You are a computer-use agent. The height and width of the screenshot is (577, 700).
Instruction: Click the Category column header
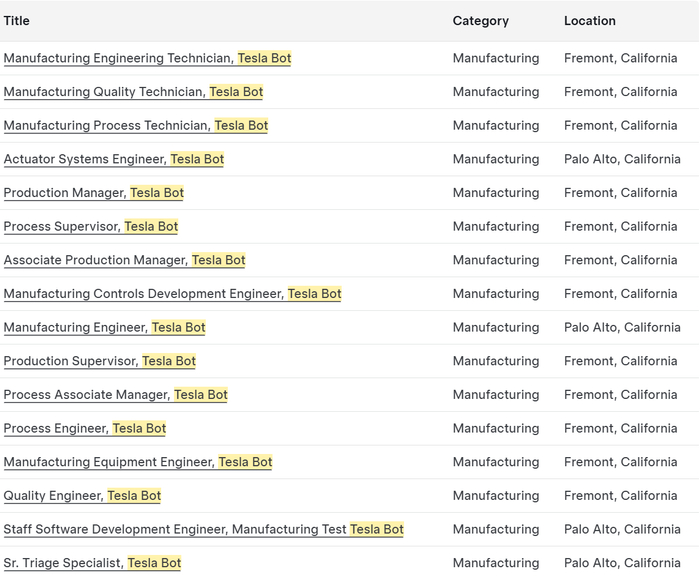click(480, 21)
